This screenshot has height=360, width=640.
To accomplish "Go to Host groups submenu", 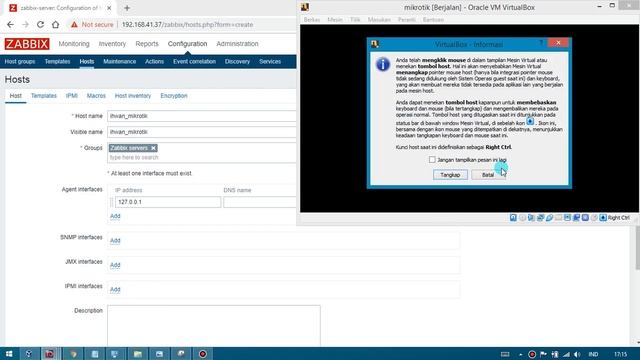I will [20, 62].
